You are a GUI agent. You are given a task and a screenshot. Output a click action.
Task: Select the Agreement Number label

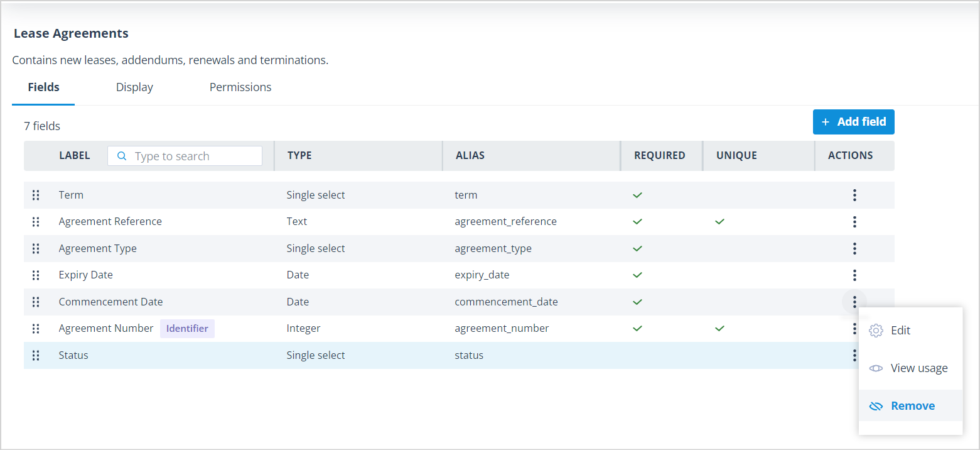[x=106, y=328]
